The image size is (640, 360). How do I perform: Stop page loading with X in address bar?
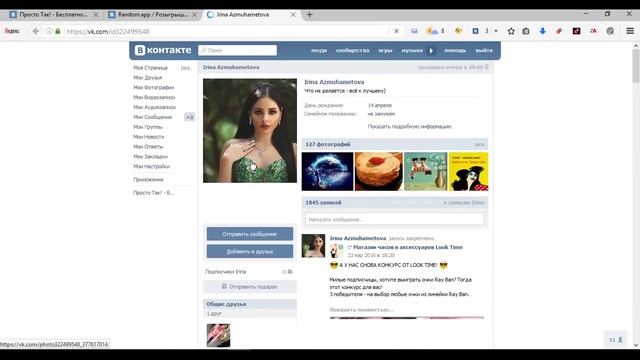[396, 31]
